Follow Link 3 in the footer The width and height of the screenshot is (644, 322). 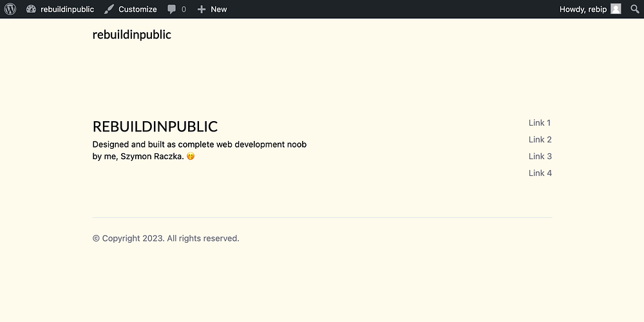540,156
